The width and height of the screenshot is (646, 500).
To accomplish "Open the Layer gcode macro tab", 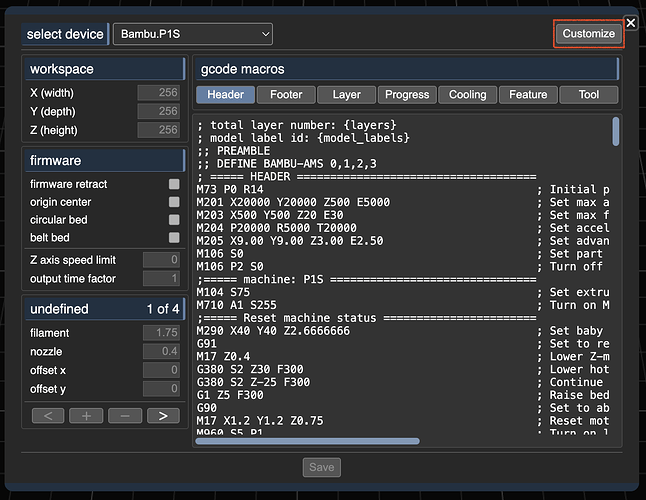I will click(346, 95).
